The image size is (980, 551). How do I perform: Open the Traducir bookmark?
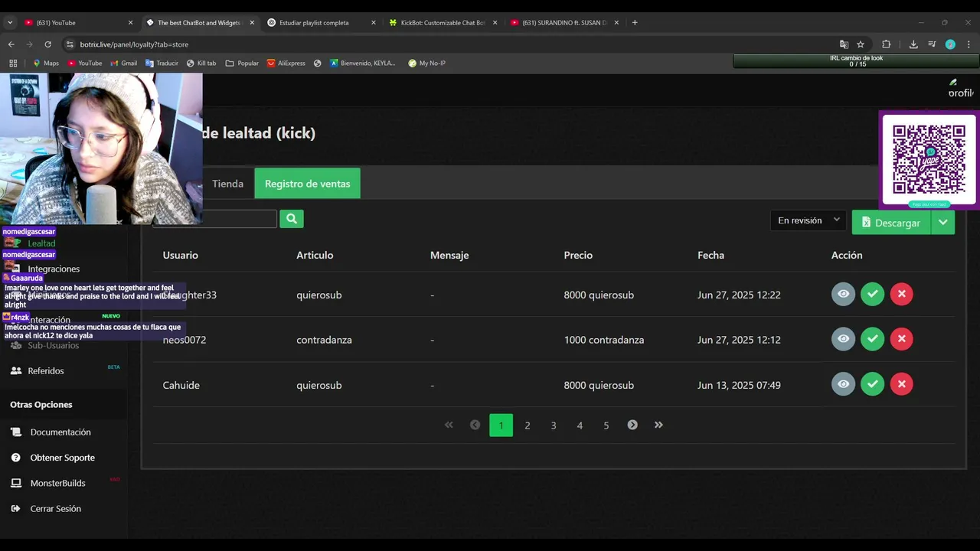(162, 63)
